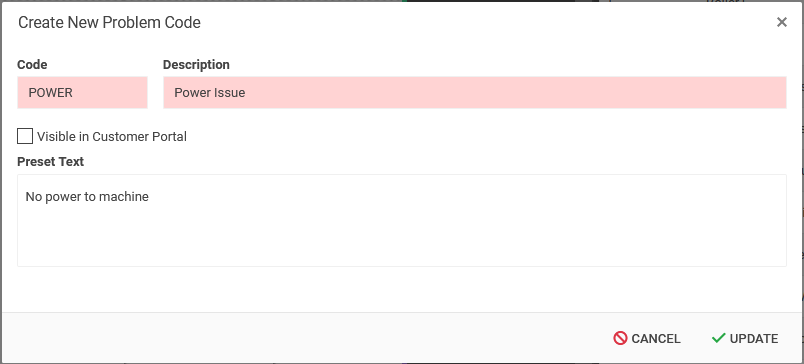Viewport: 804px width, 364px height.
Task: Click the 'Create New Problem Code' dialog title
Action: [x=109, y=23]
